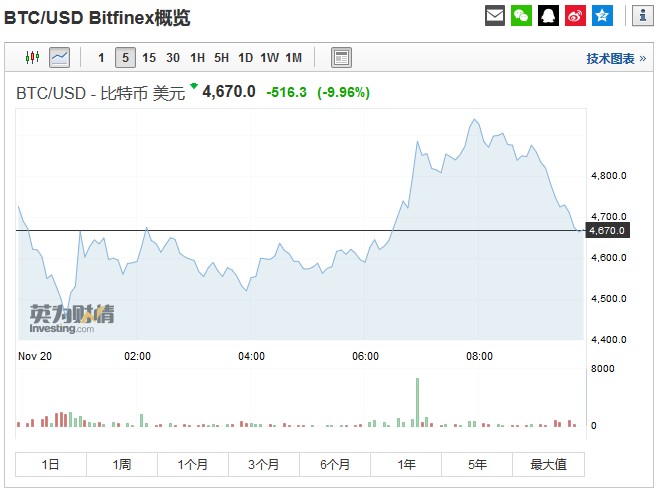The image size is (658, 491).
Task: Show the 6个月 time range
Action: click(335, 464)
